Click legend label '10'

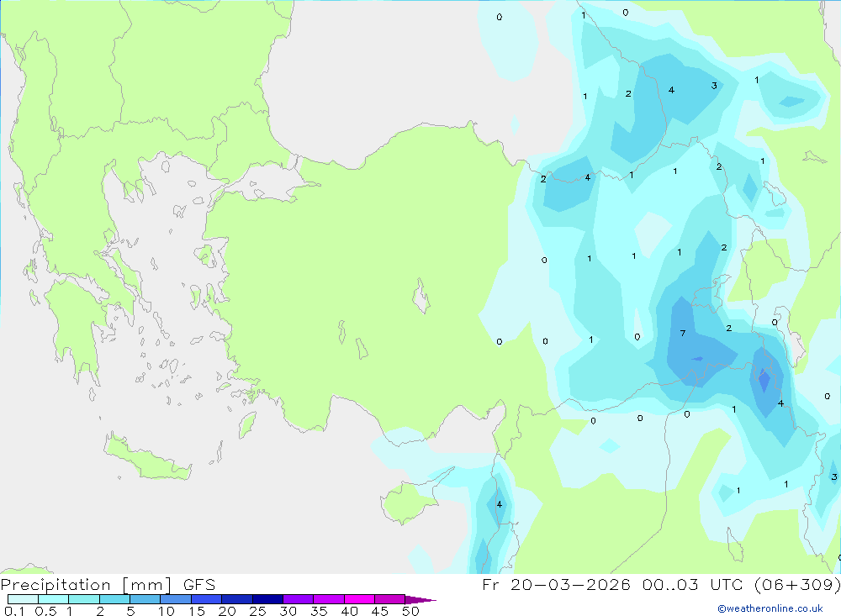(166, 611)
